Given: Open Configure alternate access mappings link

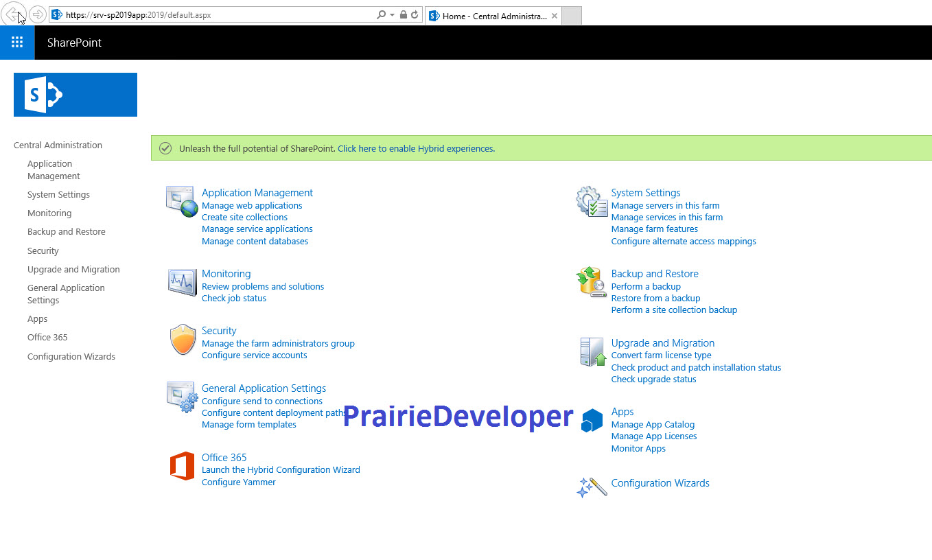Looking at the screenshot, I should [x=684, y=242].
